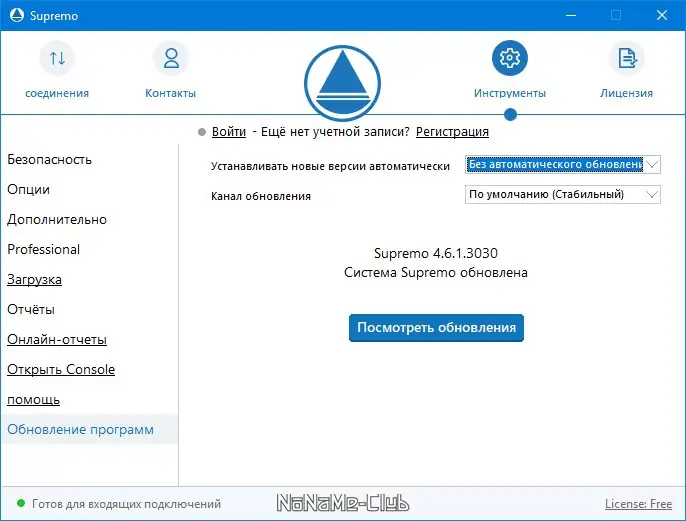
Task: Open the Отчёты section
Action: tap(31, 310)
